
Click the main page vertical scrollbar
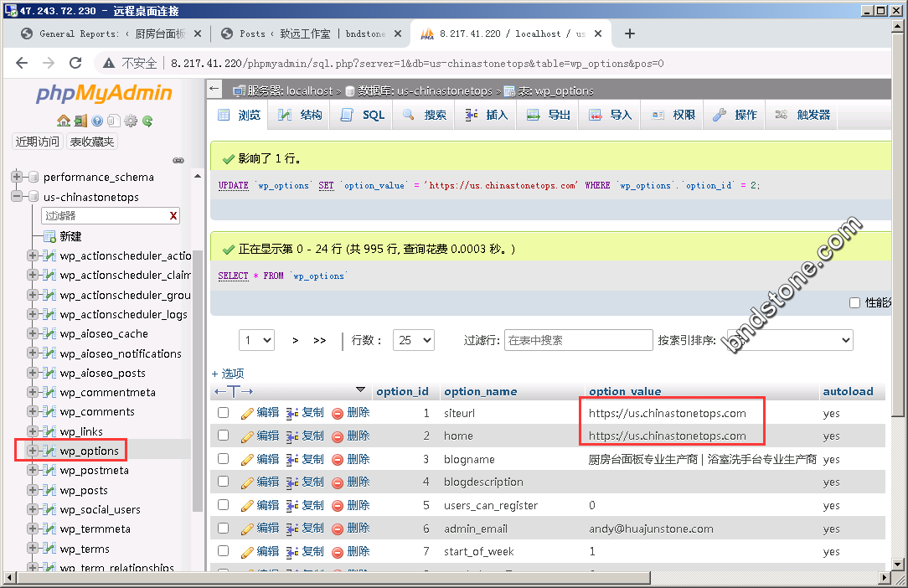(898, 224)
